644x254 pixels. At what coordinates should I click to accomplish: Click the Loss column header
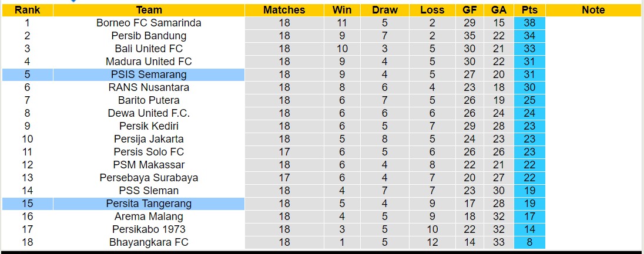432,10
